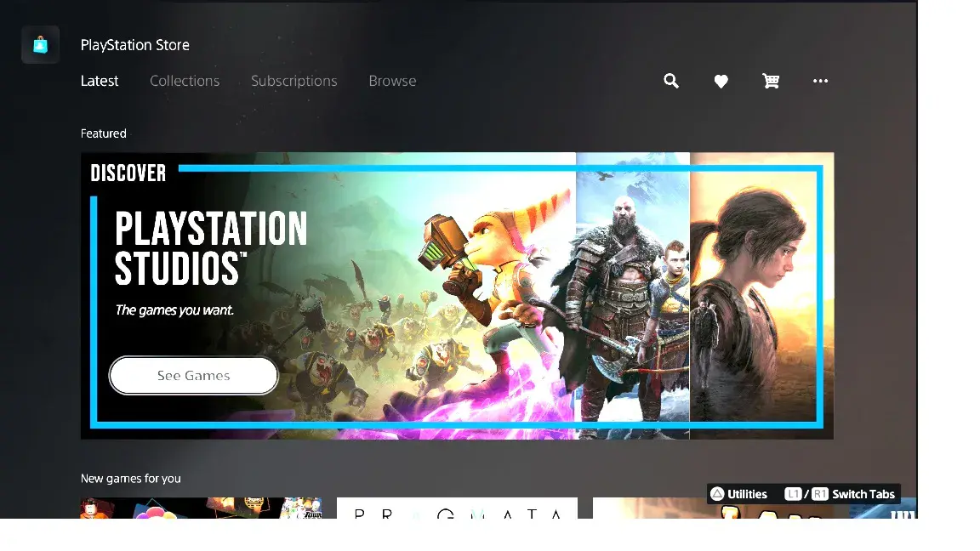Click 'The games you want.' tagline
Viewport: 980px width, 551px height.
click(x=174, y=310)
